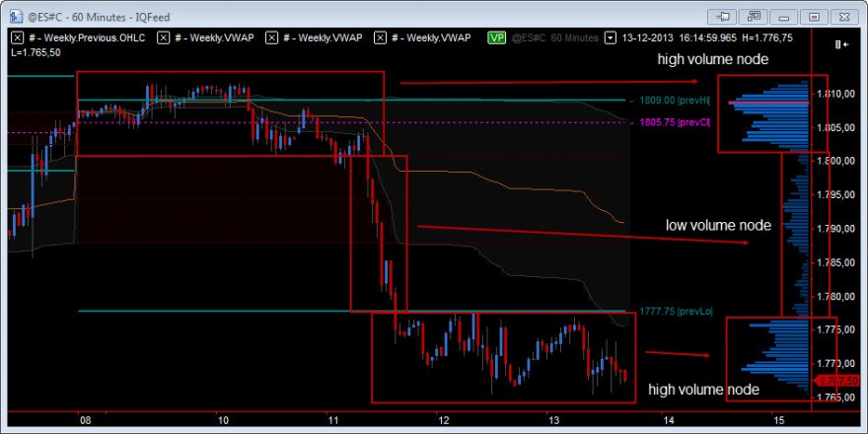
Task: Open the dropdown arrow after 60 Minutes
Action: pos(610,38)
